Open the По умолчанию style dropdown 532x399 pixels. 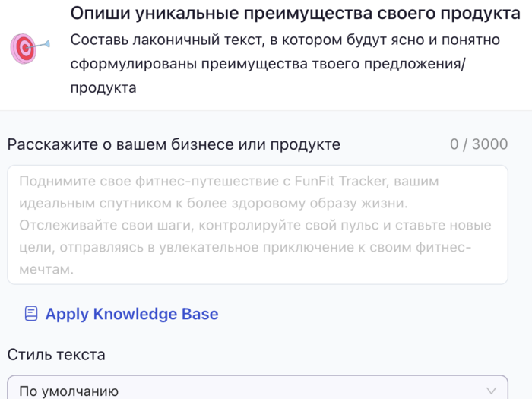257,390
